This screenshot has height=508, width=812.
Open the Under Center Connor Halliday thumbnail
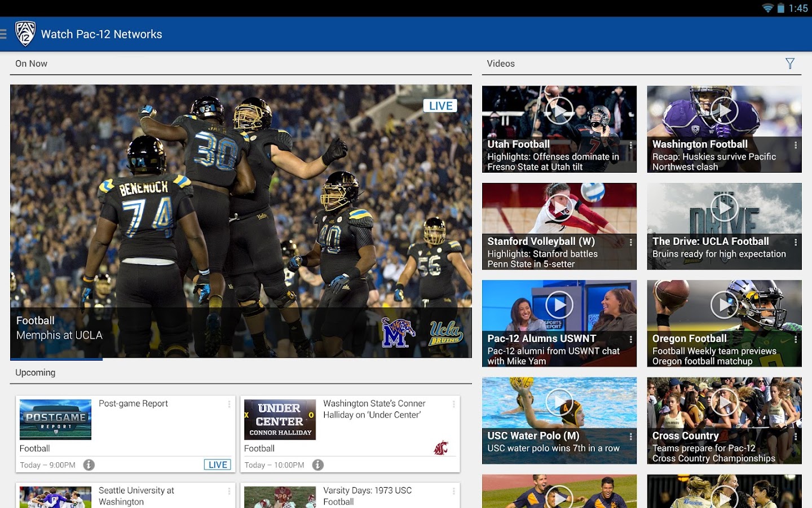[280, 419]
